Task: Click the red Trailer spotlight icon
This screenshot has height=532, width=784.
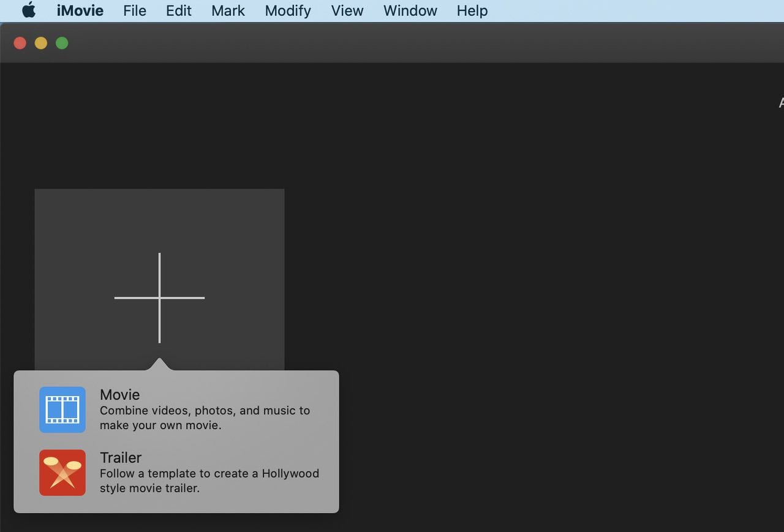Action: pos(62,473)
